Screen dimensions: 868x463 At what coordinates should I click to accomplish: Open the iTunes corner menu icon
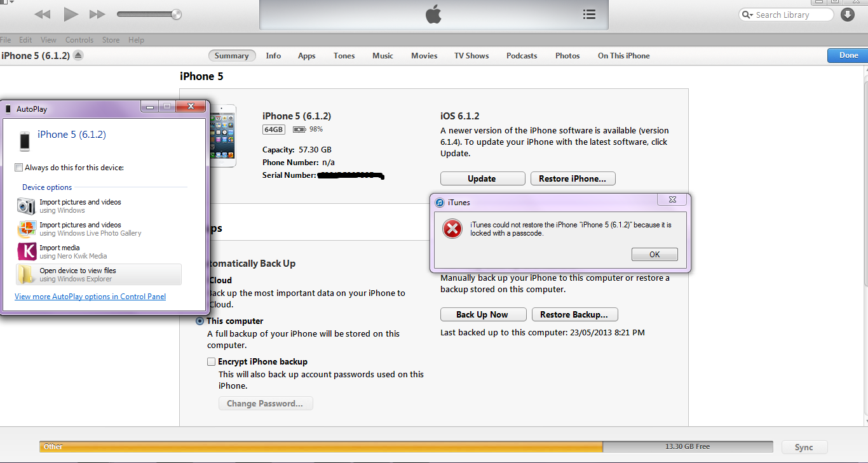point(8,3)
